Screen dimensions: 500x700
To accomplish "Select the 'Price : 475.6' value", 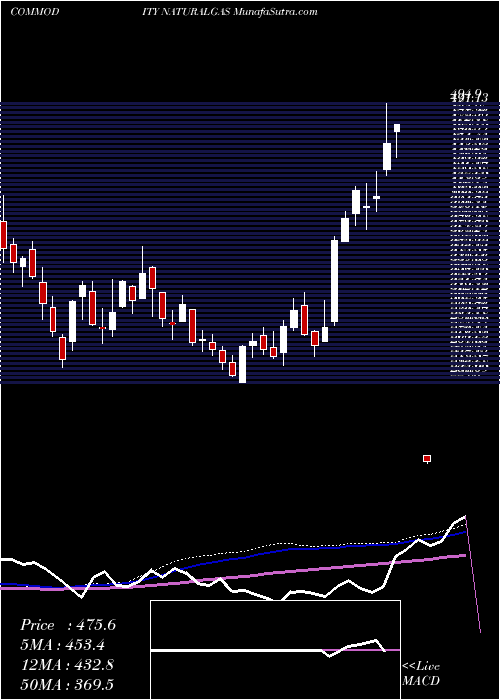I will pyautogui.click(x=68, y=625).
